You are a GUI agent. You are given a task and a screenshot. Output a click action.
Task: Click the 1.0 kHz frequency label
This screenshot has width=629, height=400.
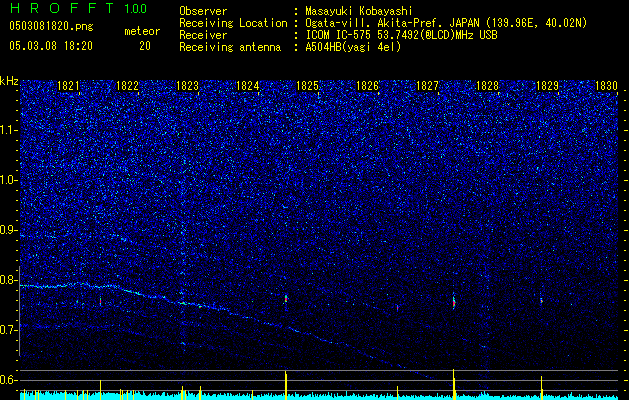pos(9,180)
